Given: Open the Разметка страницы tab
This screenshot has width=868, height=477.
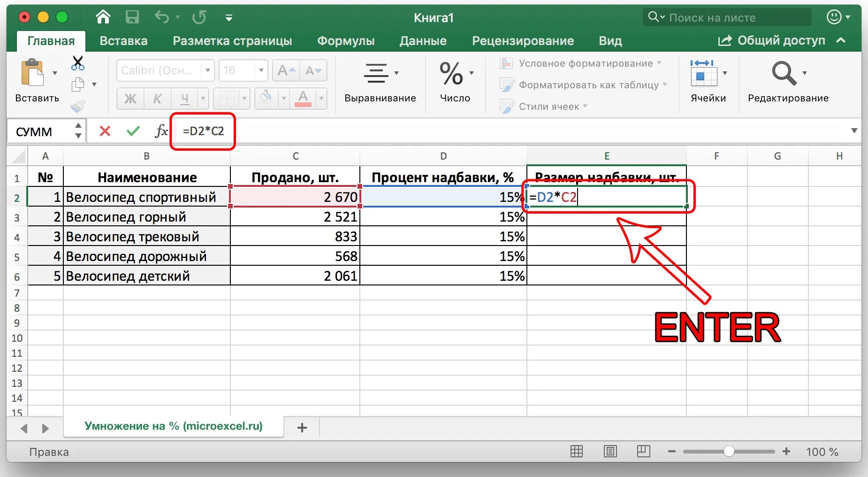Looking at the screenshot, I should pos(232,41).
